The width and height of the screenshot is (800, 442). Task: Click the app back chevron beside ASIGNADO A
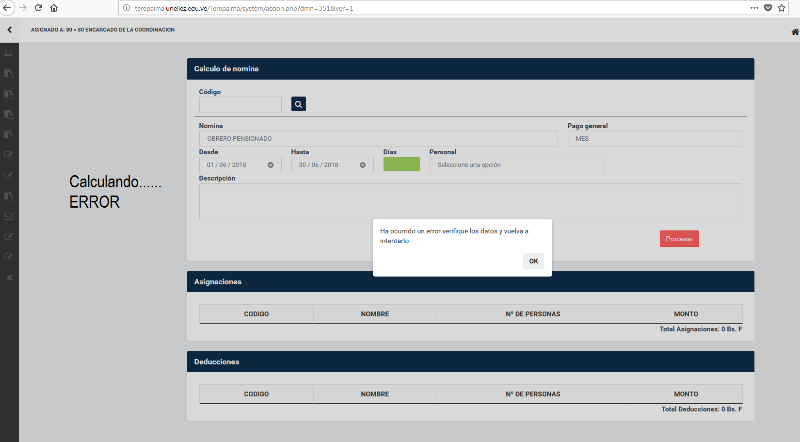coord(10,30)
